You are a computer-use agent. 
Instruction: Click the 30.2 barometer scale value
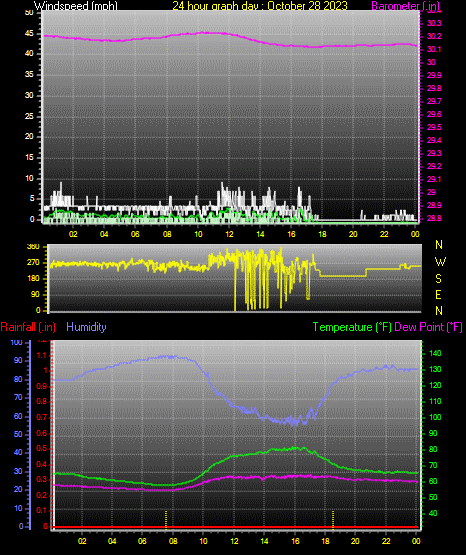coord(434,36)
